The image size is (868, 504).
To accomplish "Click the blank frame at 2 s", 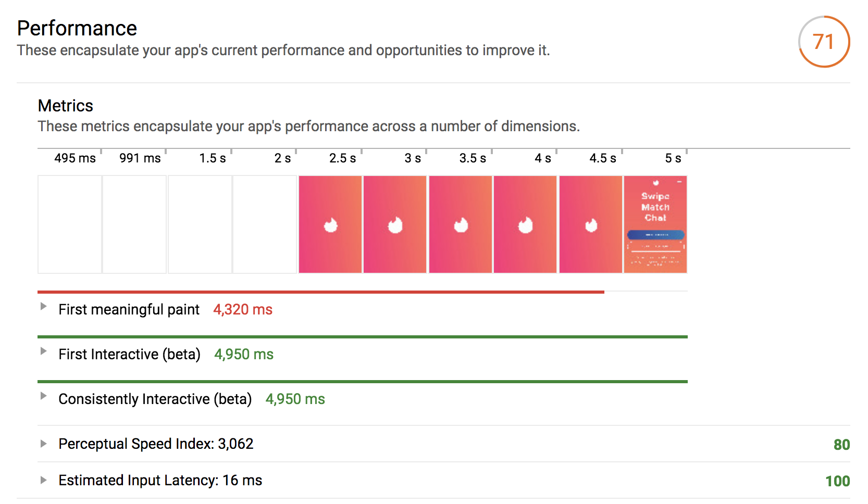I will (265, 224).
